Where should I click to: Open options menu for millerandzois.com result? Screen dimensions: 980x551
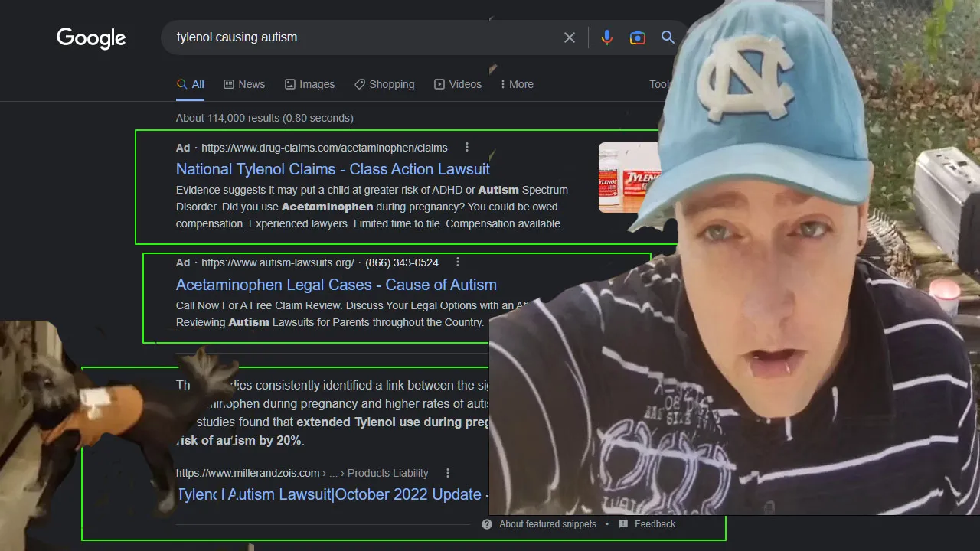click(x=448, y=473)
